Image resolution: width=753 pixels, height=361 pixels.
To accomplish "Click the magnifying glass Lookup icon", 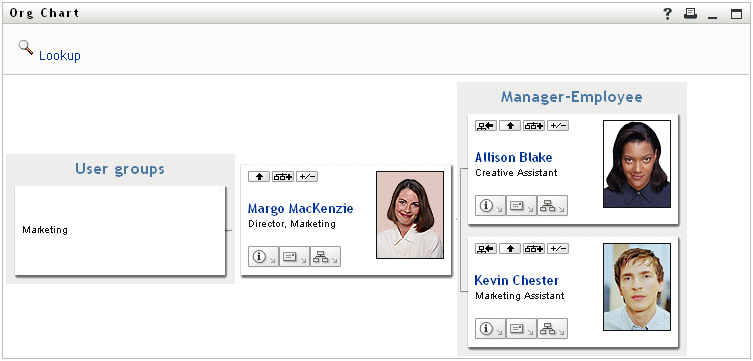I will pos(26,48).
